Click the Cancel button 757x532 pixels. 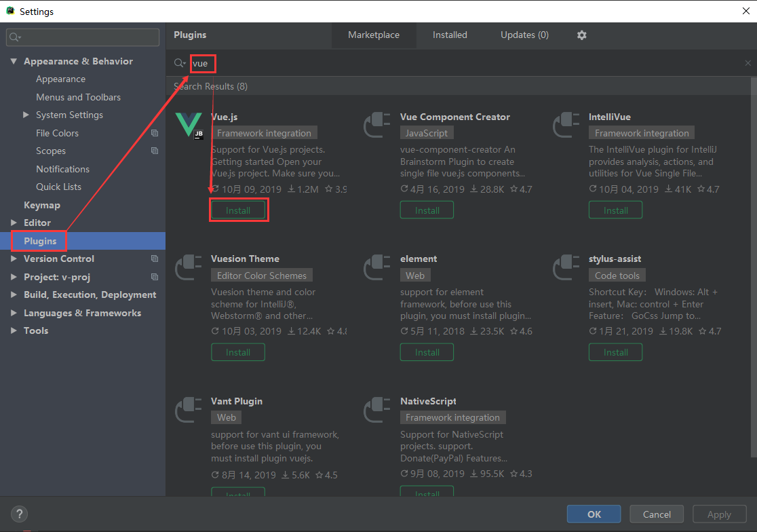coord(657,514)
